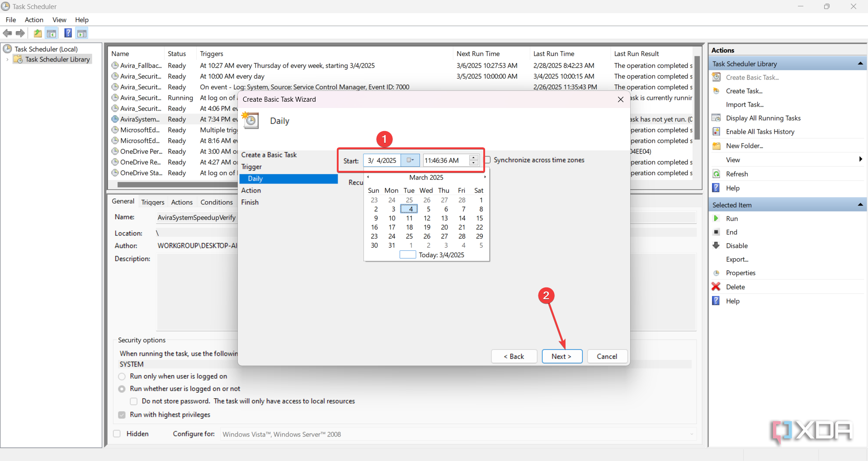
Task: Click the < Back button in wizard
Action: click(514, 356)
